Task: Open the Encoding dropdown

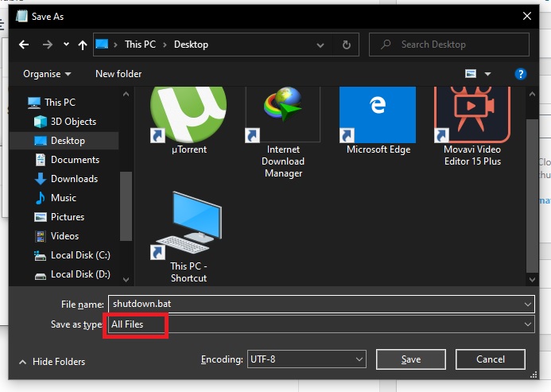Action: pos(306,359)
